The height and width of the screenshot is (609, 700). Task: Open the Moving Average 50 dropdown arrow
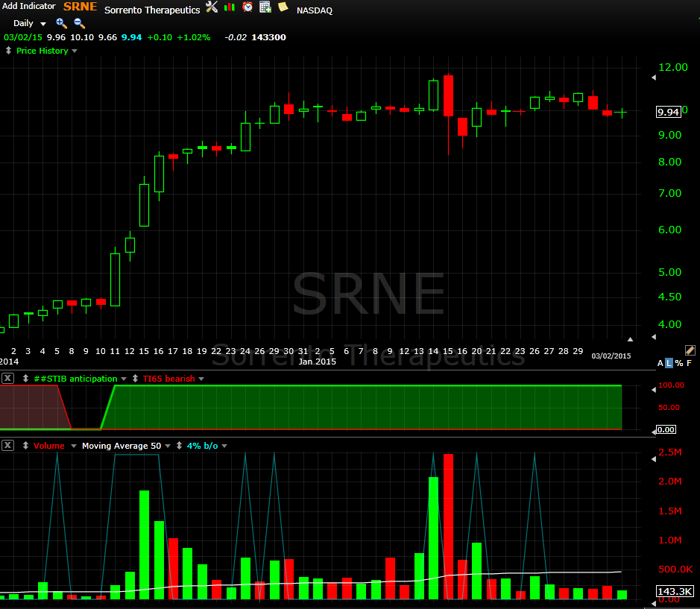point(168,446)
